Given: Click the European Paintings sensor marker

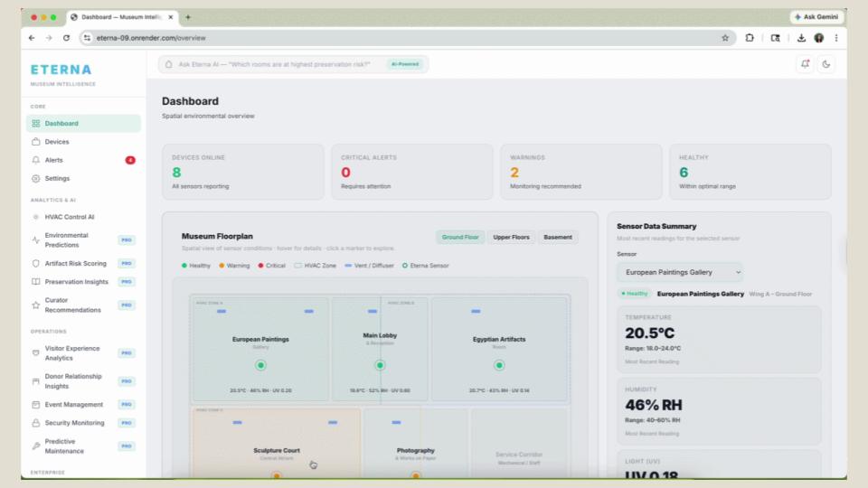Looking at the screenshot, I should coord(260,365).
